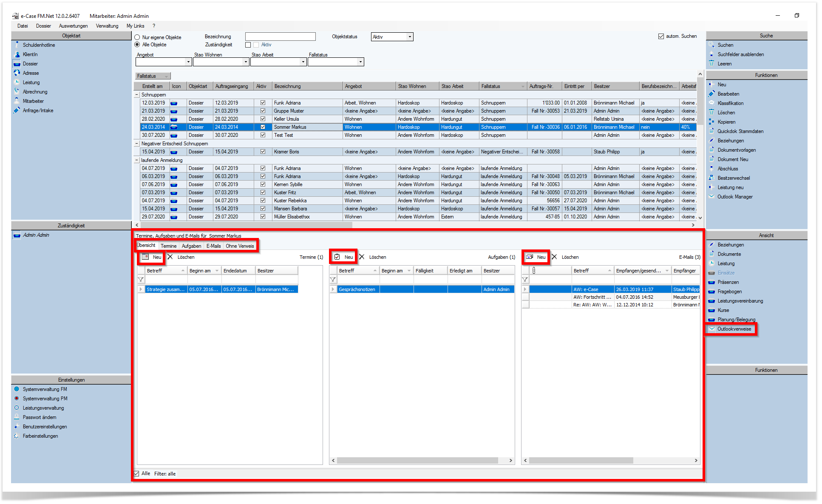The width and height of the screenshot is (822, 504).
Task: Click the Adresse icon in the sidebar
Action: click(17, 73)
